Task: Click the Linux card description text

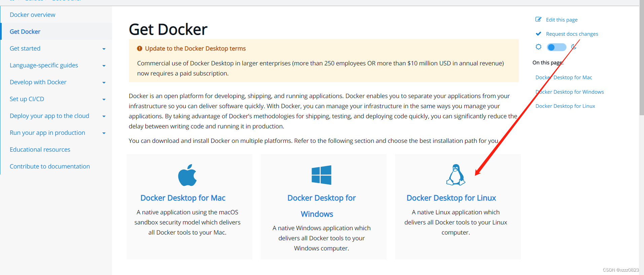Action: point(456,222)
